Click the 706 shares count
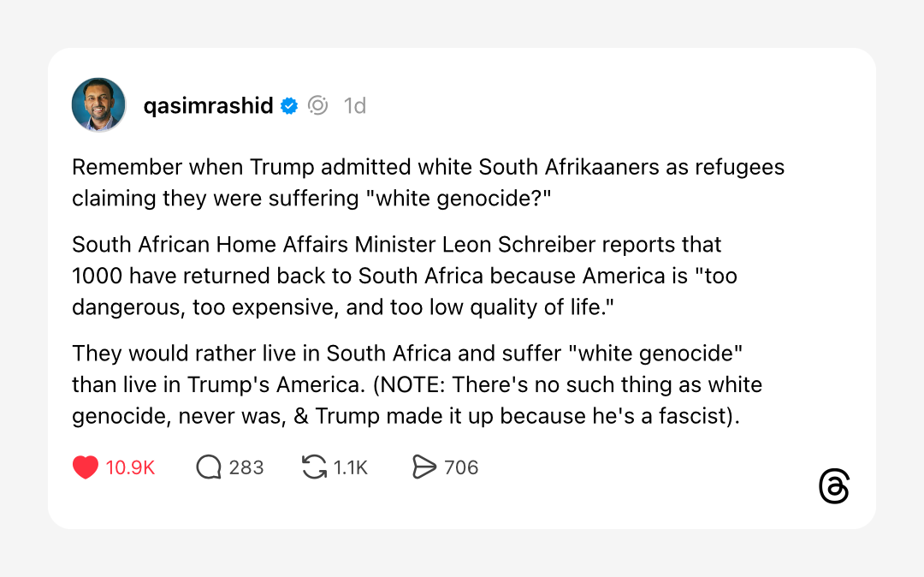 [x=461, y=467]
